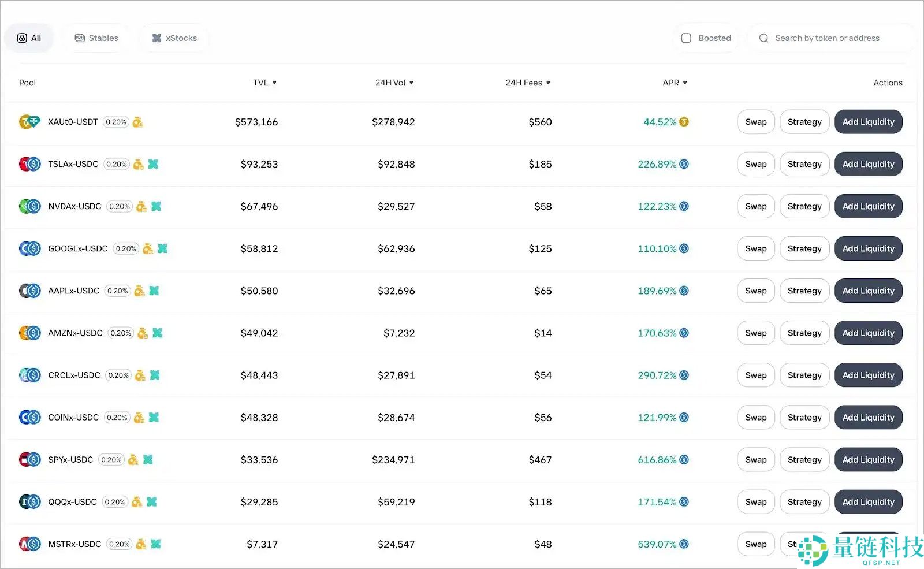Open the 24H Vol sort selector

coord(395,83)
